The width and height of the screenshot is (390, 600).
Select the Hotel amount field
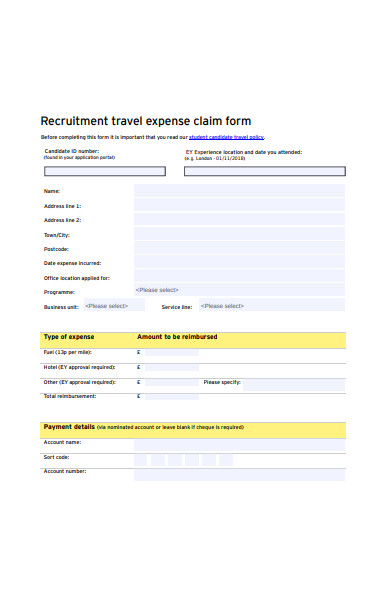tap(172, 368)
